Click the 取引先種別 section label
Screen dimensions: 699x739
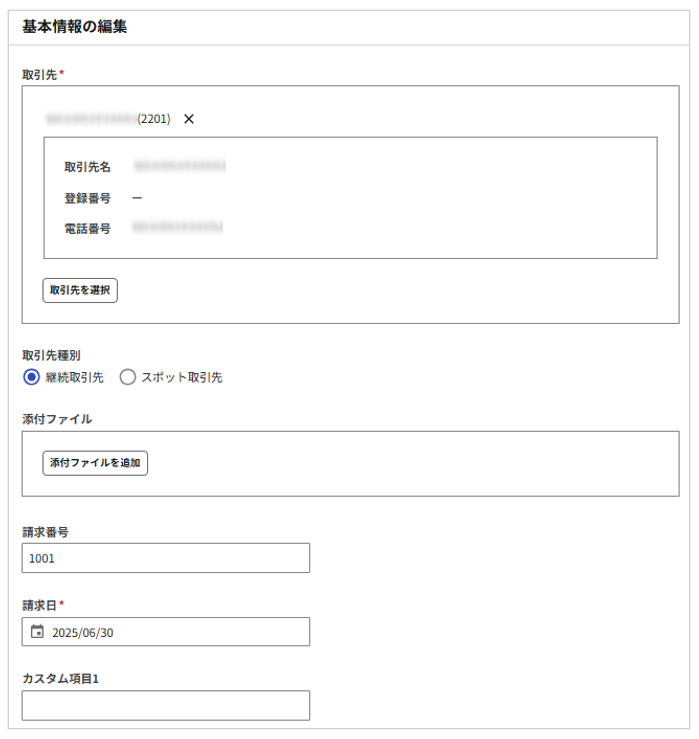51,354
